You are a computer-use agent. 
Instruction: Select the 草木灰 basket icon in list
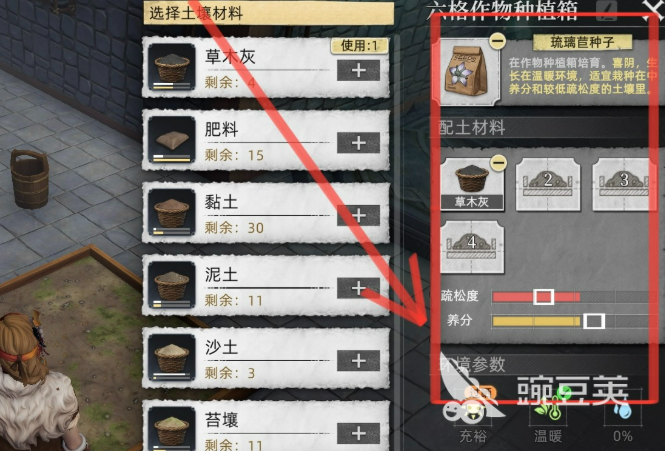pyautogui.click(x=172, y=67)
